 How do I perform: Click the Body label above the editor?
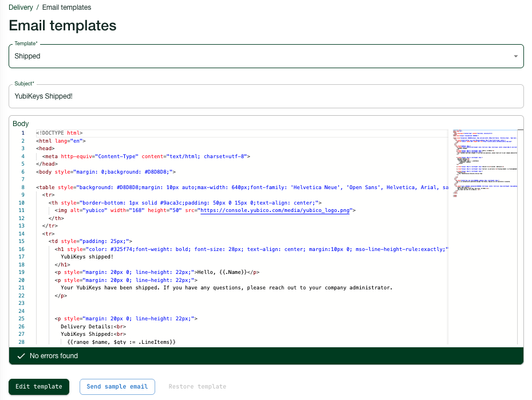tap(21, 123)
